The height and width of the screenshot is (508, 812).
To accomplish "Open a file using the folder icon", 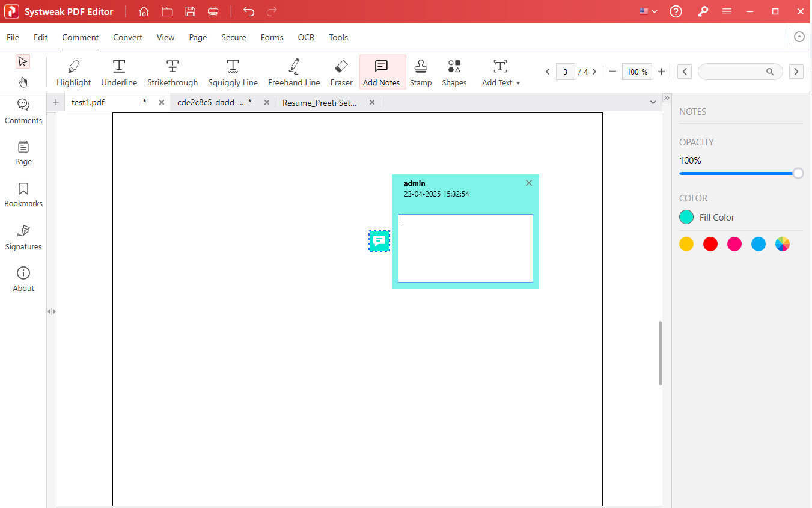I will tap(167, 11).
